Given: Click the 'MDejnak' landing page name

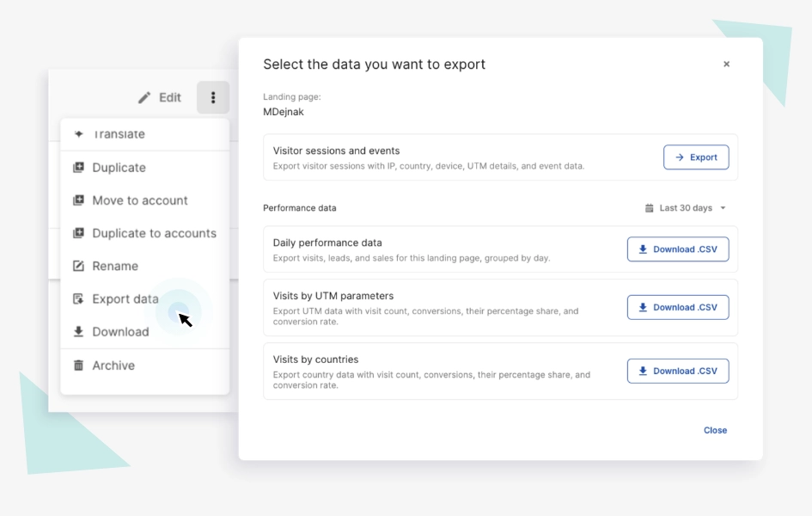Looking at the screenshot, I should point(284,112).
